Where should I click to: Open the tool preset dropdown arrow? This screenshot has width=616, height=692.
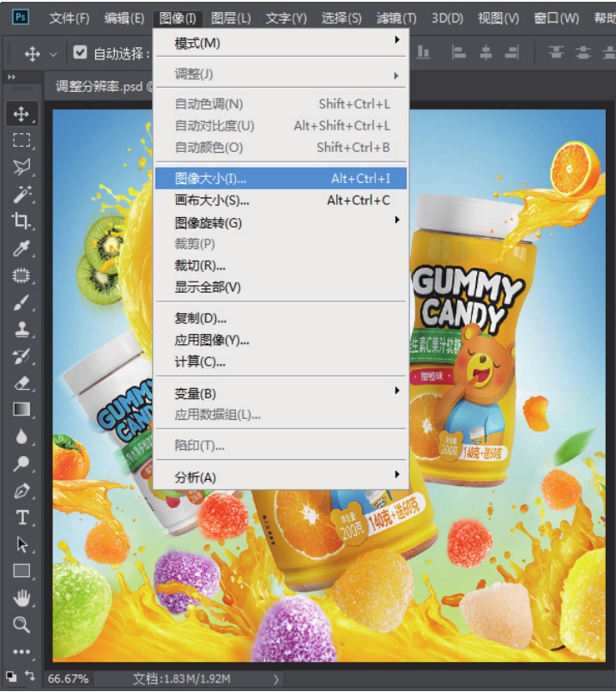coord(53,55)
